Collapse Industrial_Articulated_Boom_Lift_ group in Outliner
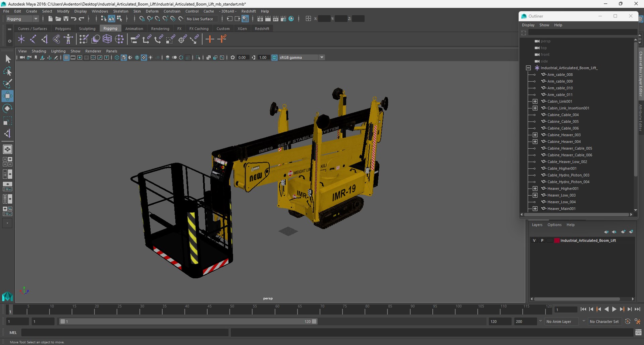644x345 pixels. 528,68
